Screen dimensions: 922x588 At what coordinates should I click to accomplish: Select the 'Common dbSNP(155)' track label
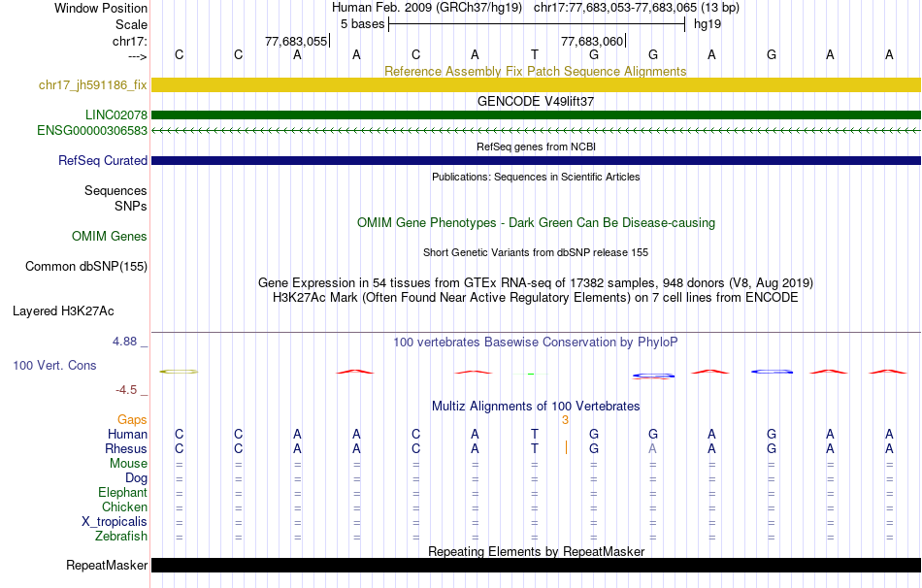click(x=86, y=267)
